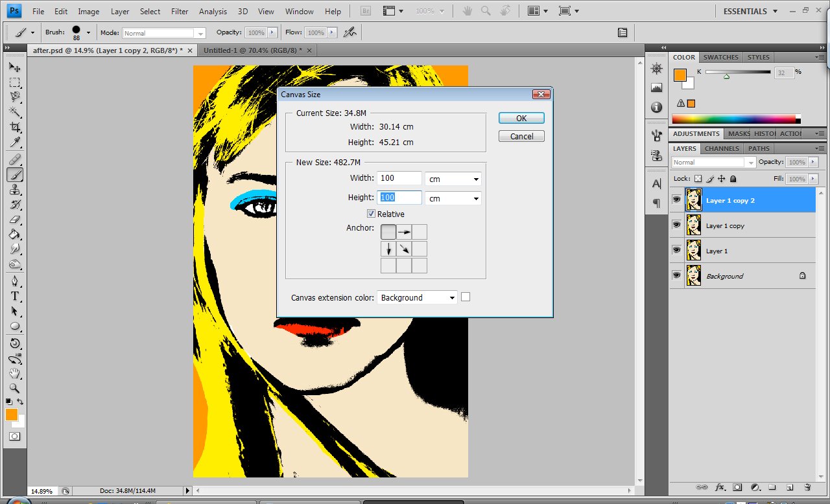830x504 pixels.
Task: Open the brush Mode dropdown
Action: 163,33
